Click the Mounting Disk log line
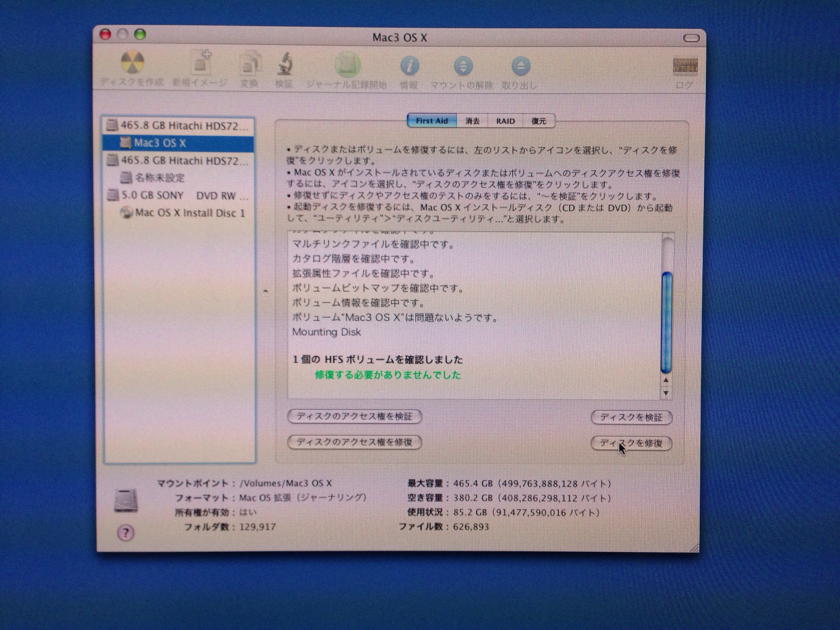The width and height of the screenshot is (840, 630). [x=327, y=332]
